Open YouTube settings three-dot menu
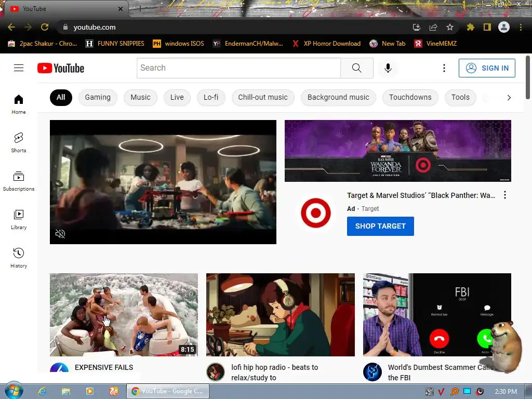532x399 pixels. [444, 68]
